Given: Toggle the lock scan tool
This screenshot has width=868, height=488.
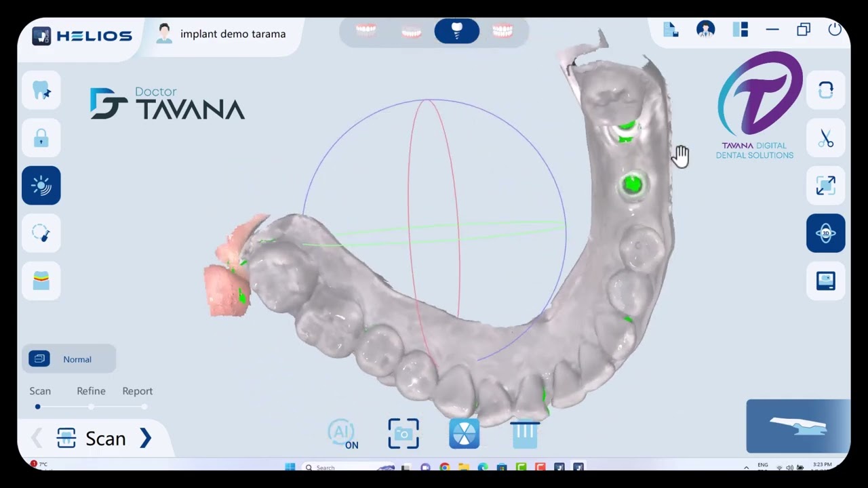Looking at the screenshot, I should pos(41,138).
